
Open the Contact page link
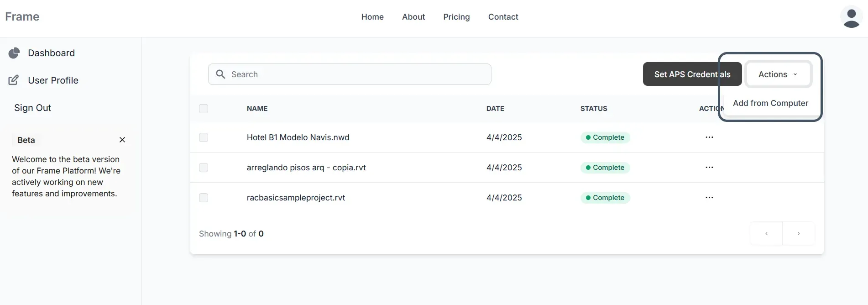click(x=503, y=17)
